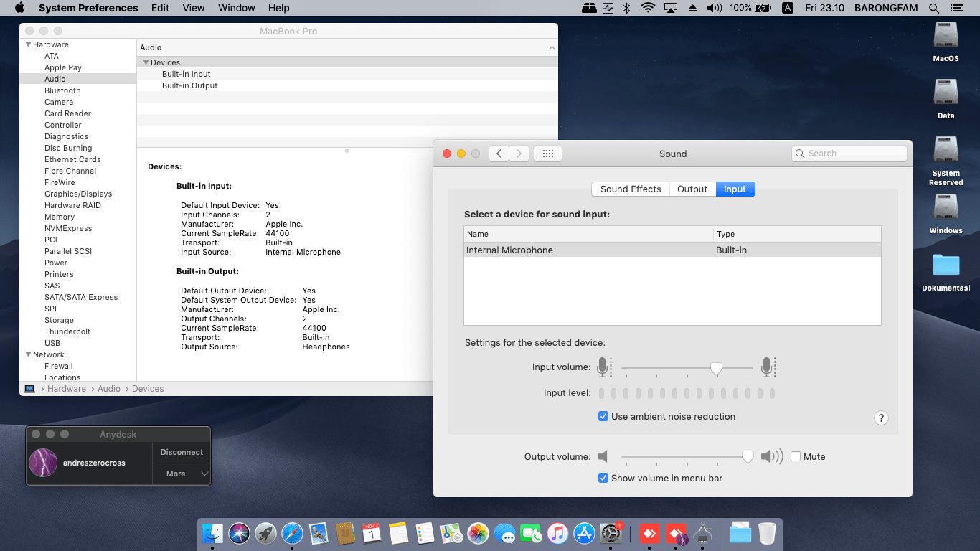The image size is (980, 551).
Task: Switch to the Sound Effects tab
Action: 631,189
